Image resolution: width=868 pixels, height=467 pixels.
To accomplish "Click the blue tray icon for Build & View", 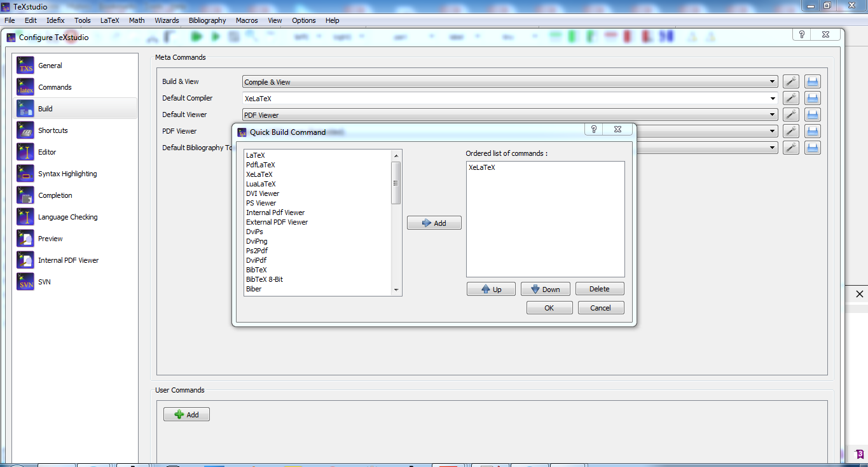I will 813,81.
